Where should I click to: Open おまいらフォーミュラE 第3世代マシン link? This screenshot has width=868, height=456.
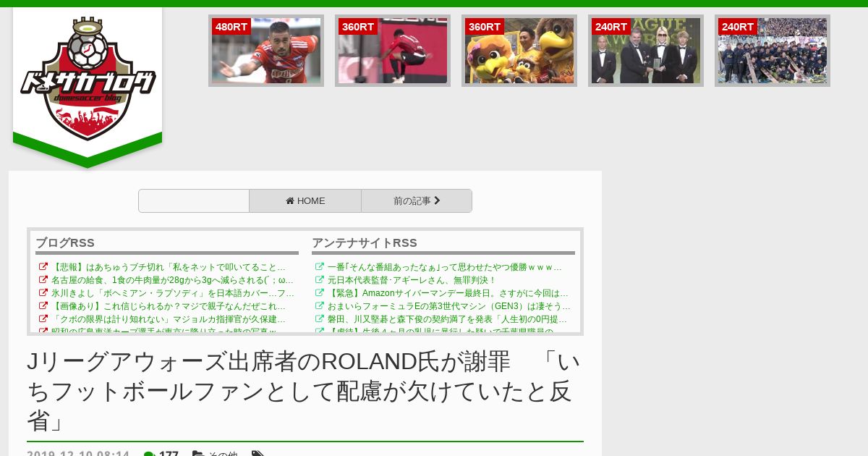click(x=449, y=306)
